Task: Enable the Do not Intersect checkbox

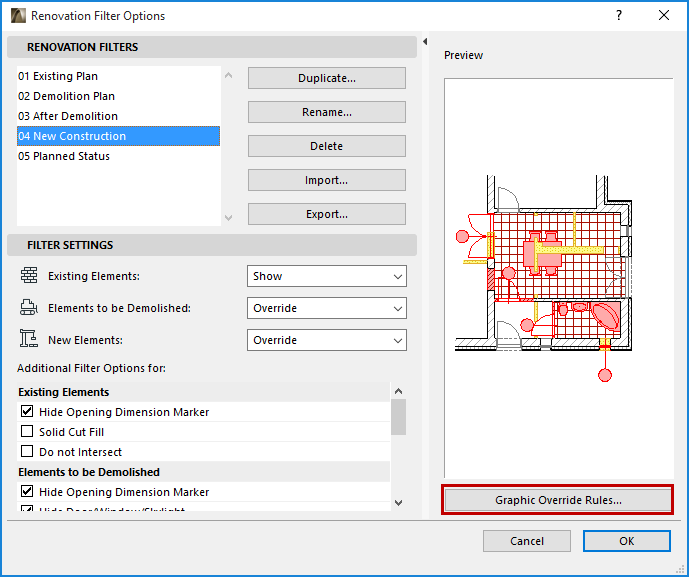Action: tap(27, 451)
